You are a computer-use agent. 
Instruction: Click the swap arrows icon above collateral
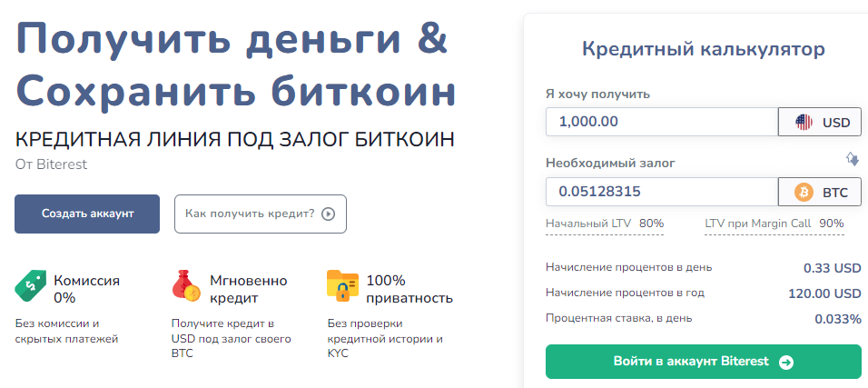(x=852, y=159)
